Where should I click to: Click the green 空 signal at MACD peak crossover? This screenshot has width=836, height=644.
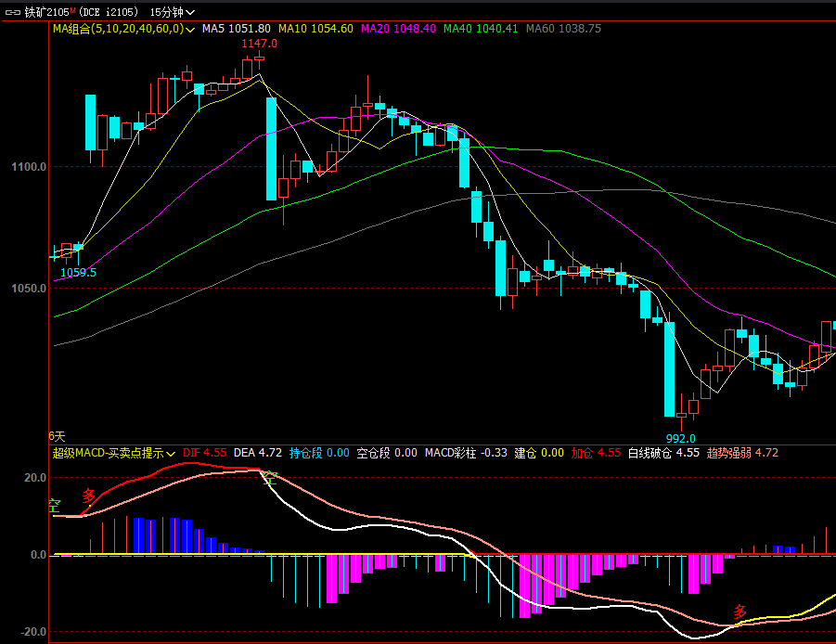270,478
